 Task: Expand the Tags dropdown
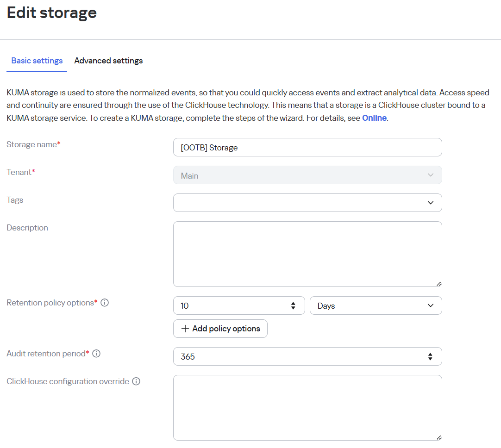click(307, 203)
